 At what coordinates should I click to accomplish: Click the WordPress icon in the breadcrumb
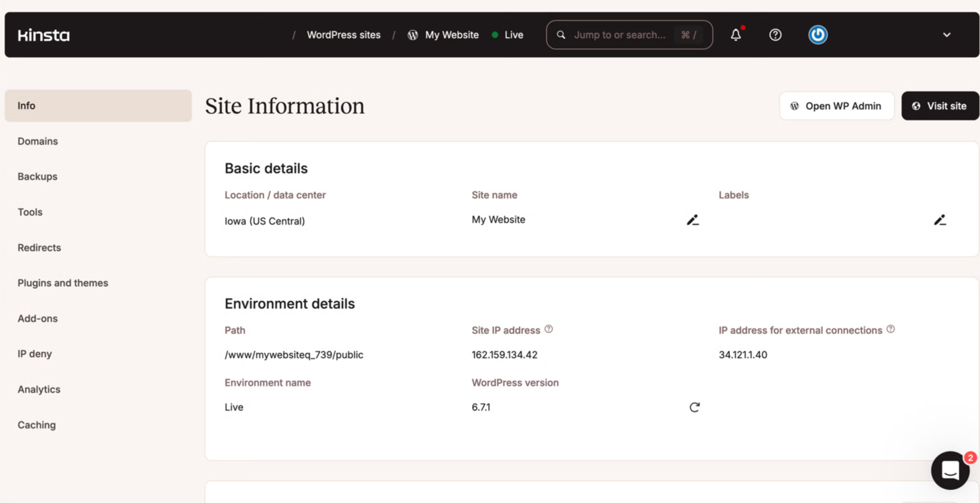pyautogui.click(x=412, y=34)
